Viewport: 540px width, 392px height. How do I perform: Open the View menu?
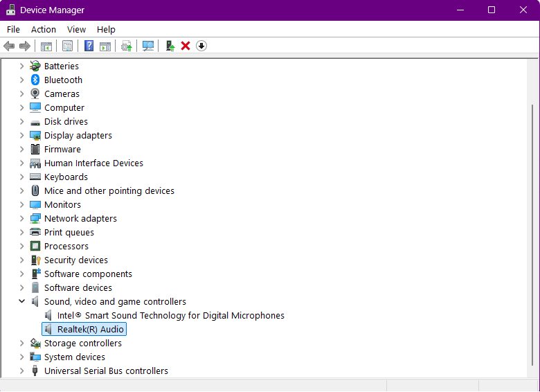[76, 30]
